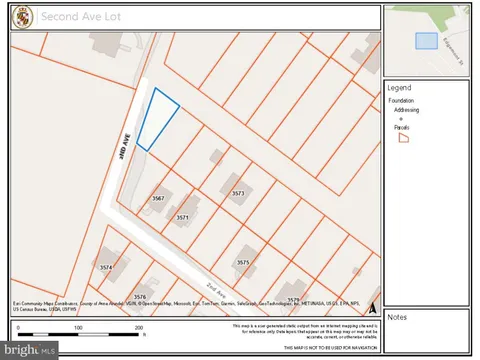Click the '3RD AVE' street label
Image resolution: width=480 pixels, height=360 pixels.
pos(125,146)
